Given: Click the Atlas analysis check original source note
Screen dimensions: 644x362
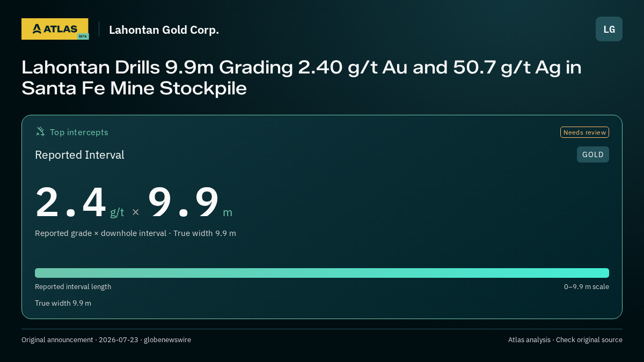Looking at the screenshot, I should coord(565,340).
